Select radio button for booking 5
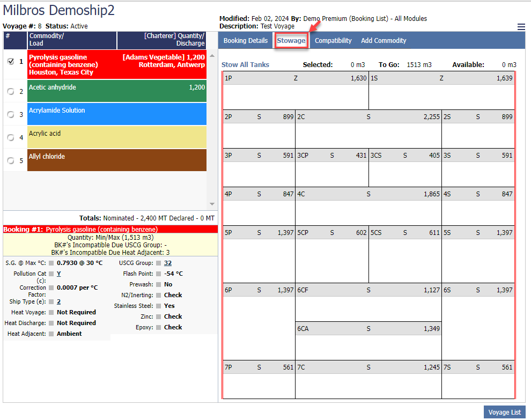The width and height of the screenshot is (531, 420). coord(11,160)
